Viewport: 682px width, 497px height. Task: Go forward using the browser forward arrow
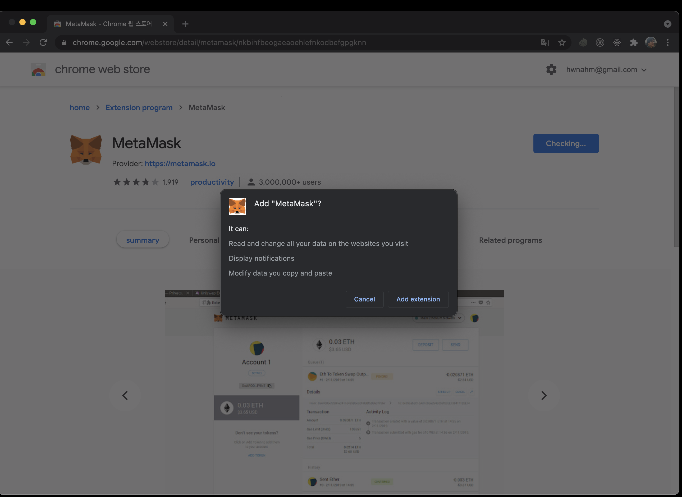[x=27, y=43]
